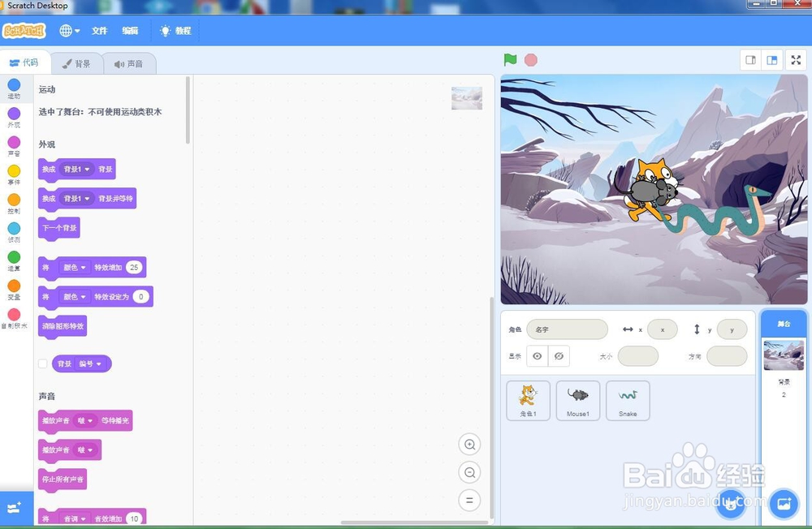Switch to large stage layout
Viewport: 812px width, 529px height.
pyautogui.click(x=772, y=60)
